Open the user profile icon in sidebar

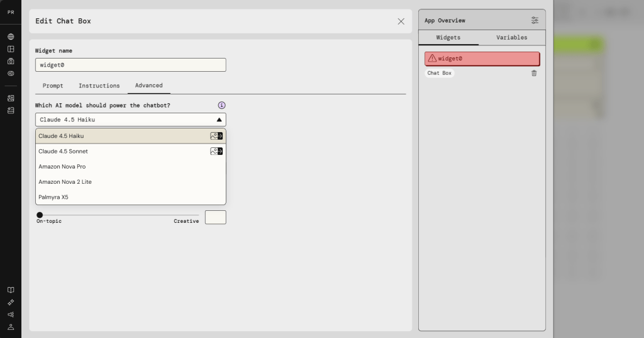point(11,327)
